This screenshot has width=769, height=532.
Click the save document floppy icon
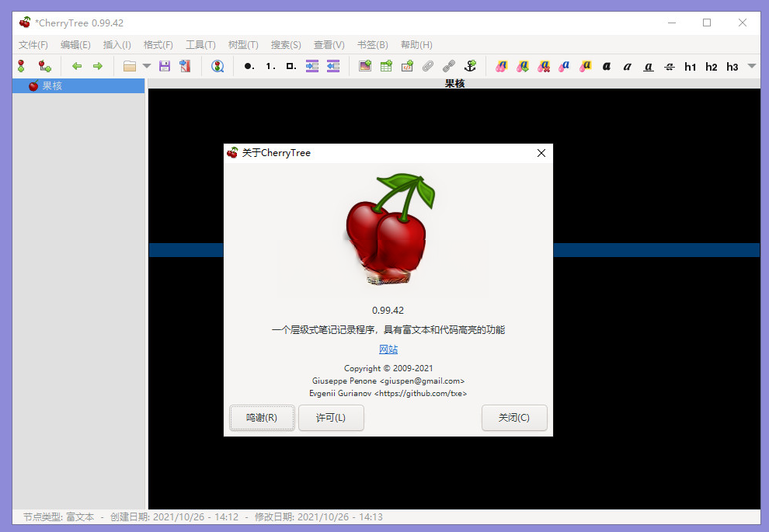(x=165, y=67)
